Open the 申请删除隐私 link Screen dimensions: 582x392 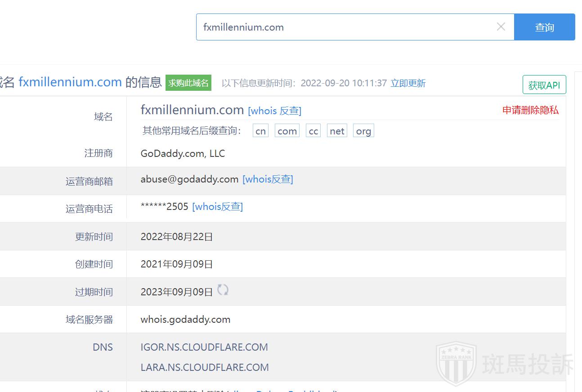click(530, 110)
